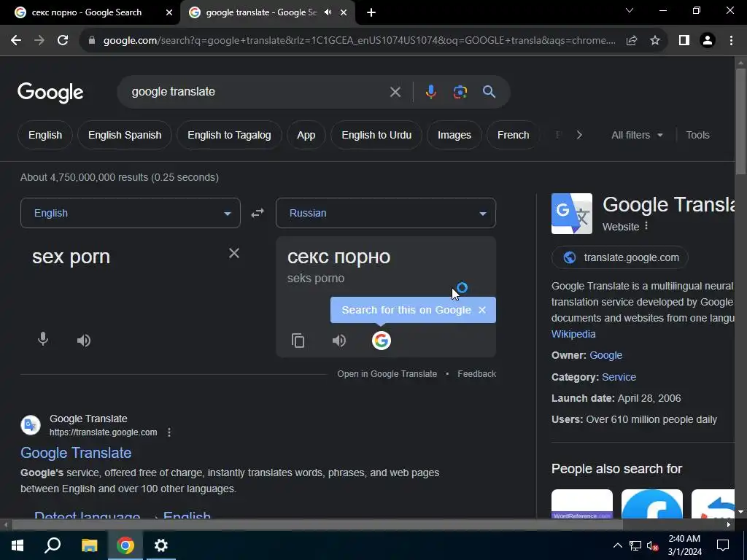The height and width of the screenshot is (560, 747).
Task: Open the taskbar notification center icon
Action: [723, 545]
